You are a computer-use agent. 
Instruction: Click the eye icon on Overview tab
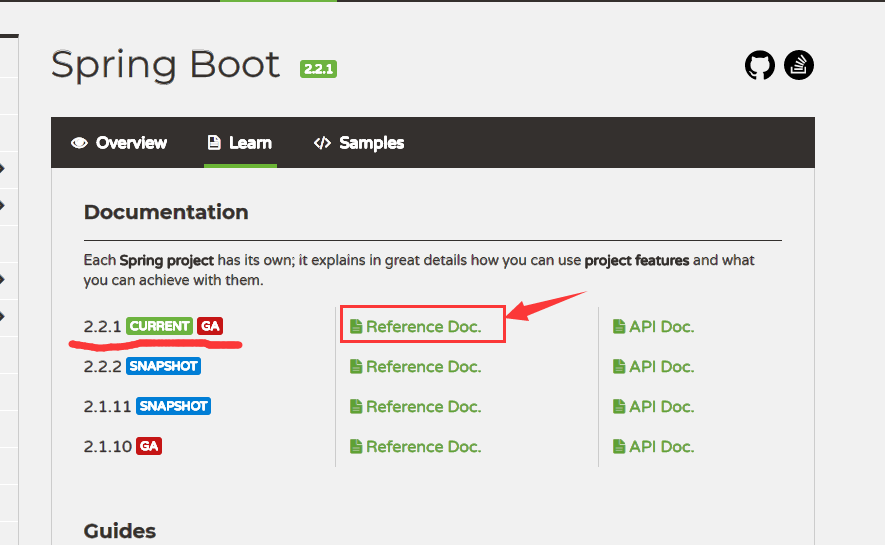(80, 143)
